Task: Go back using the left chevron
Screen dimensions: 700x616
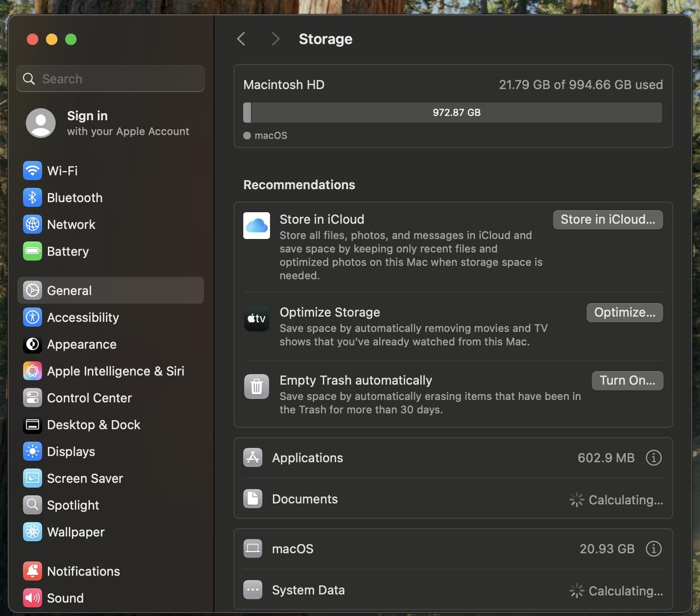Action: 241,39
